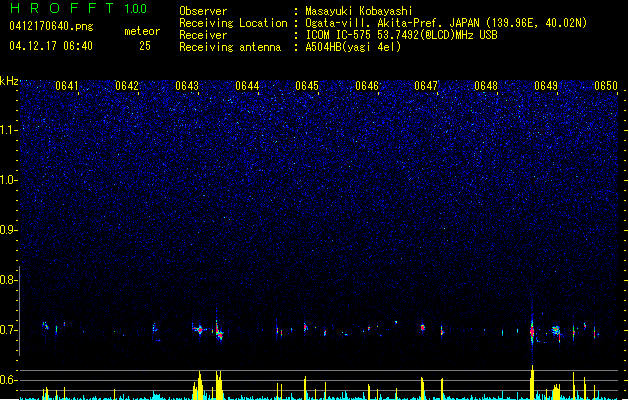Image resolution: width=629 pixels, height=400 pixels.
Task: Click the 1.1 kHz axis label
Action: pyautogui.click(x=8, y=130)
